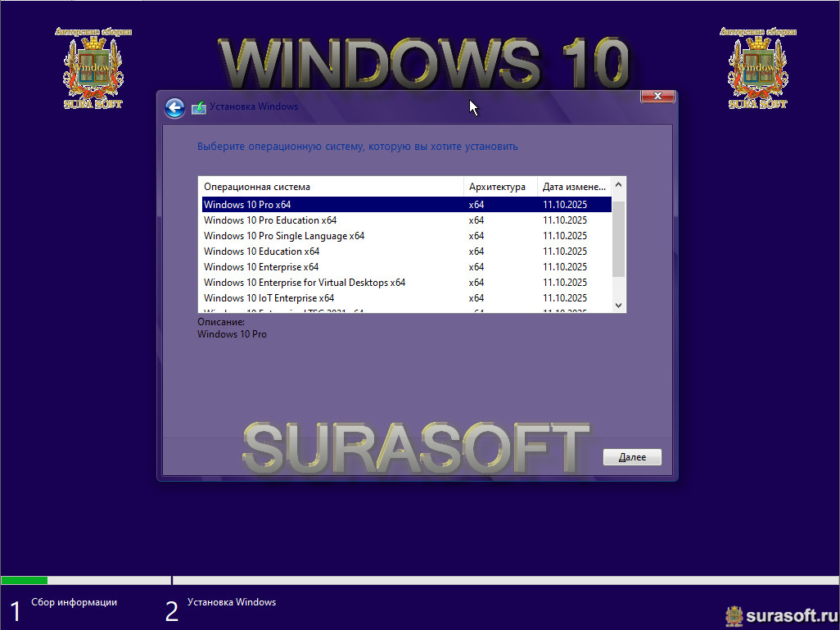Image resolution: width=840 pixels, height=630 pixels.
Task: Choose Windows 10 Enterprise for Virtual Desktops x64
Action: point(305,283)
